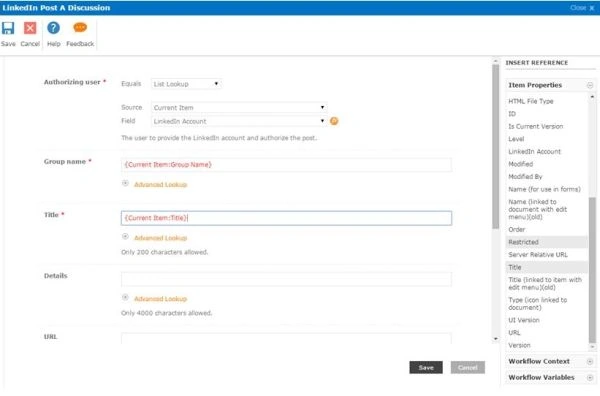
Task: Click the URL input field
Action: tap(286, 338)
